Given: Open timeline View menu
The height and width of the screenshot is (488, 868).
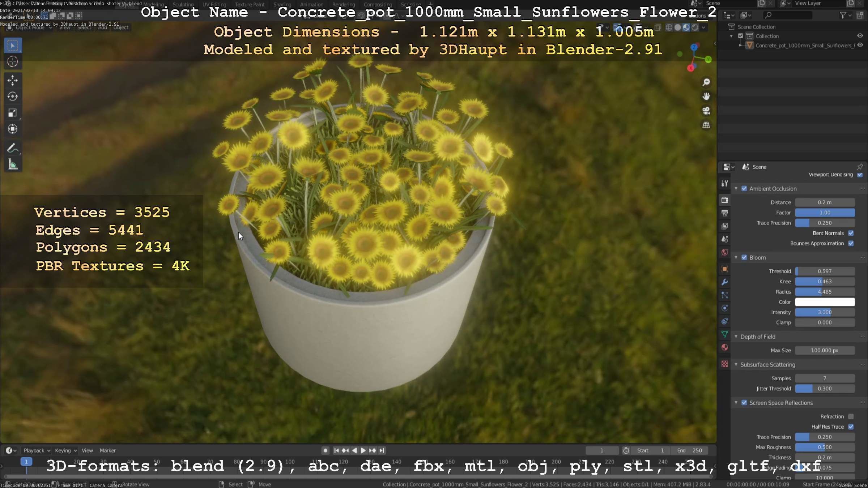Looking at the screenshot, I should coord(87,450).
